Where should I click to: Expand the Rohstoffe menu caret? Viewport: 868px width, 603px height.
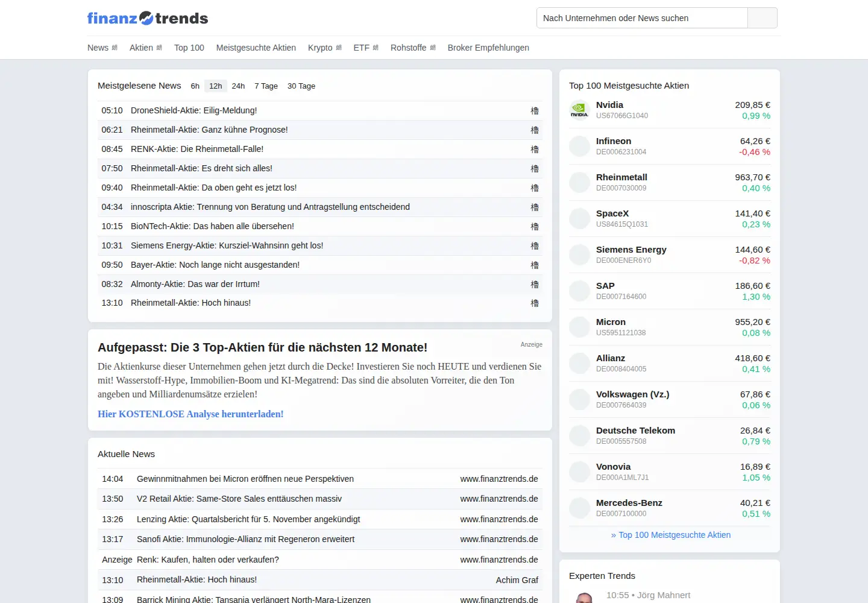click(433, 48)
